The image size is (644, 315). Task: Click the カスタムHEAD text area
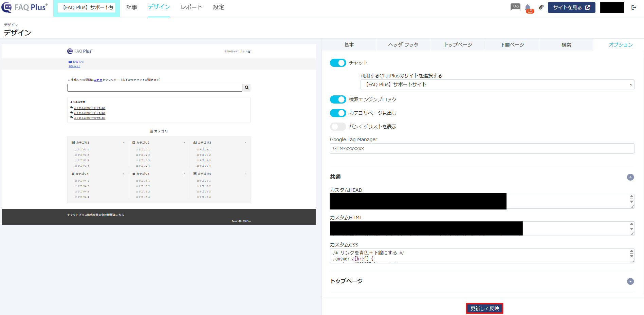[482, 201]
